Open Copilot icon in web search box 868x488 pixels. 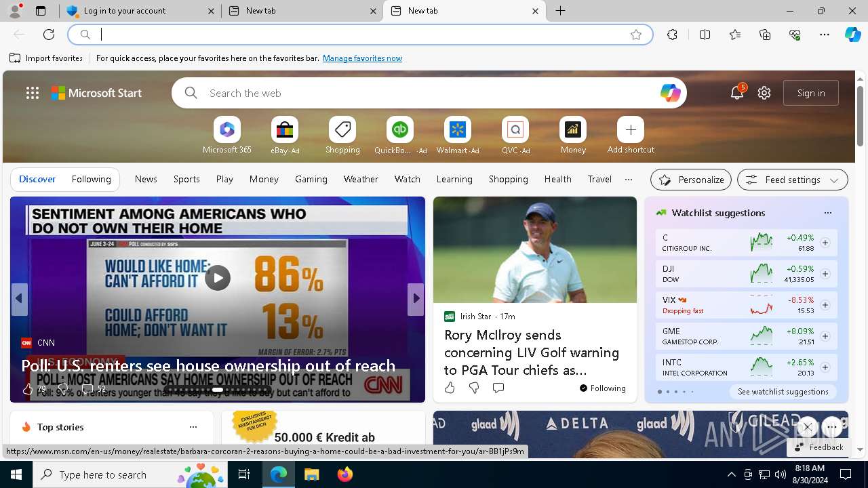670,93
